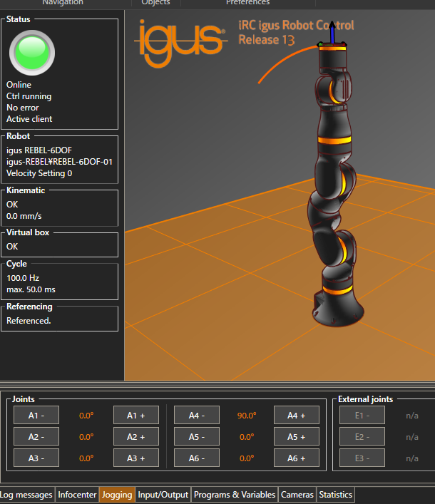Jog joint A6 in positive direction
The width and height of the screenshot is (435, 504).
(296, 458)
